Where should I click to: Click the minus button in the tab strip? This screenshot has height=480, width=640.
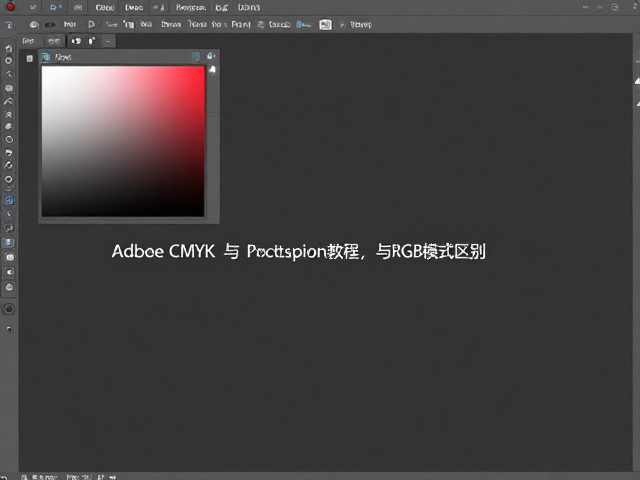108,41
